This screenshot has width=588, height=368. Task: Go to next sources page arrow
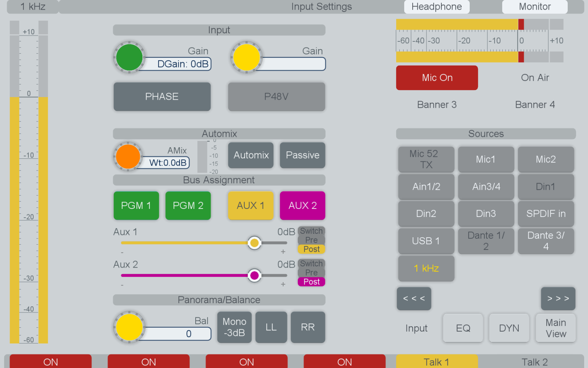pyautogui.click(x=558, y=299)
